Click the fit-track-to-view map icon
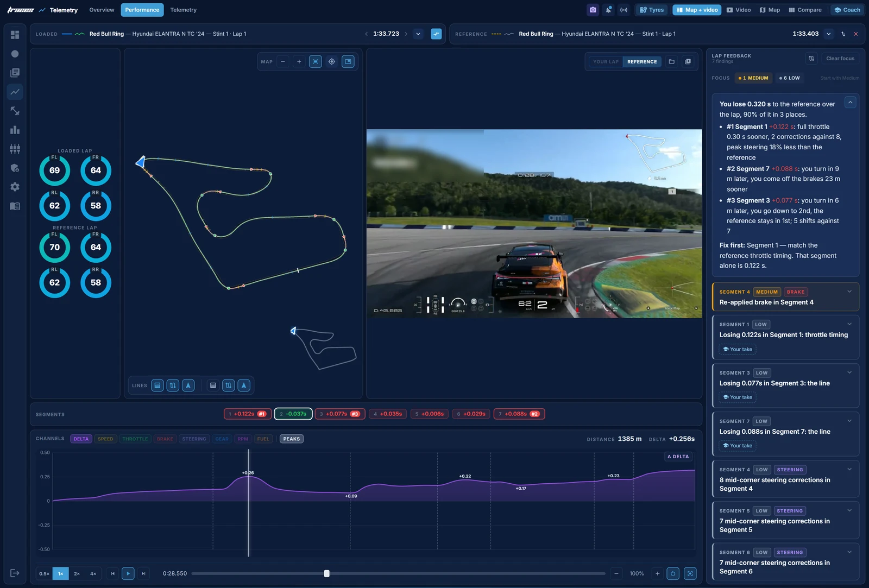Viewport: 869px width, 588px height. pos(316,61)
